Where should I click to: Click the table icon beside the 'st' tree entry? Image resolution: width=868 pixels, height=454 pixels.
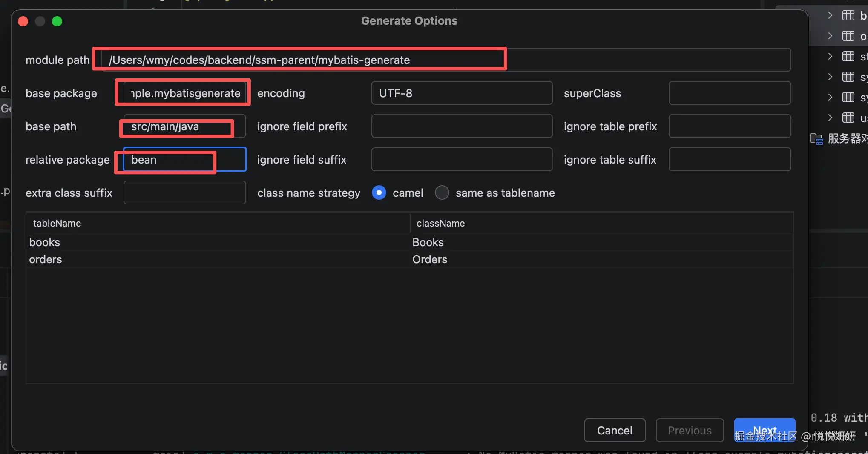pos(848,57)
